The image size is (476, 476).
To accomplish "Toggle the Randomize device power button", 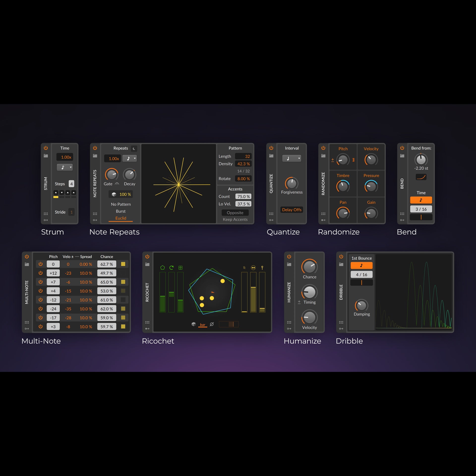I will point(323,148).
